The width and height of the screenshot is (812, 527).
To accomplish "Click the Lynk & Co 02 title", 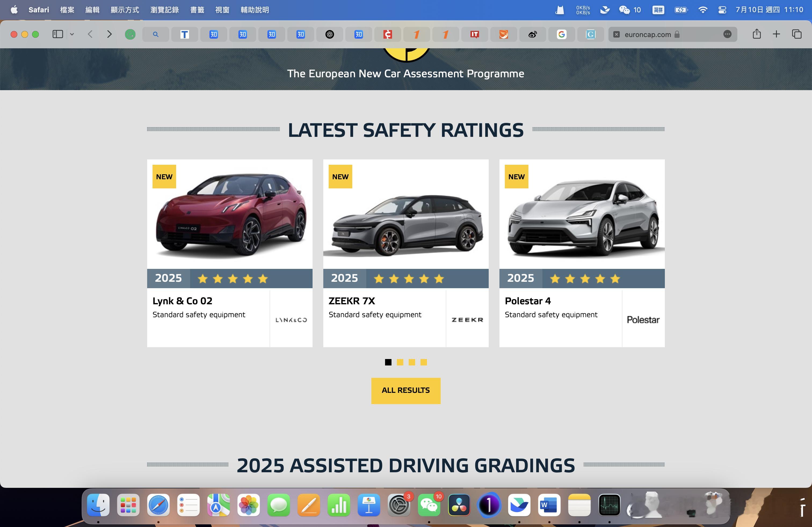I will [183, 301].
